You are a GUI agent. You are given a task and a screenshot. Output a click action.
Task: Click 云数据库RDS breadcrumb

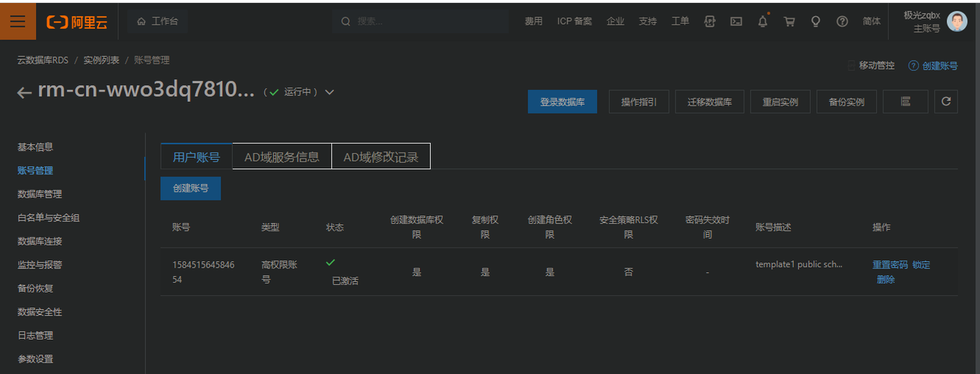coord(43,60)
